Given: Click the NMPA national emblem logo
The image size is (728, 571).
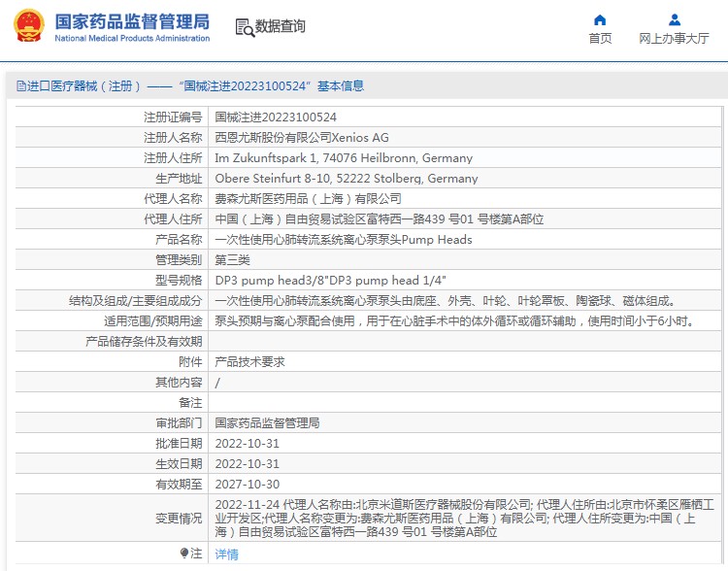Looking at the screenshot, I should (x=26, y=26).
